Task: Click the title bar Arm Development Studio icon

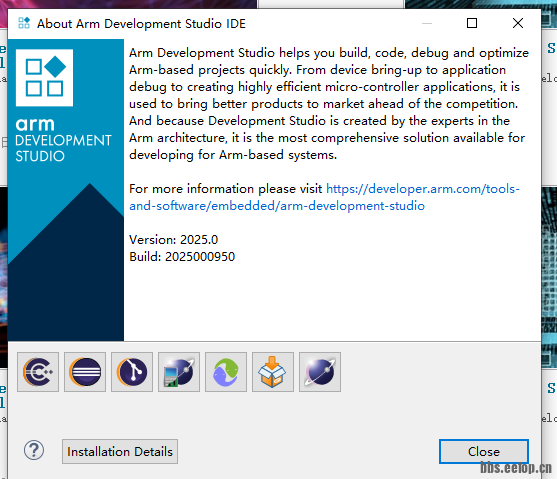Action: point(24,23)
